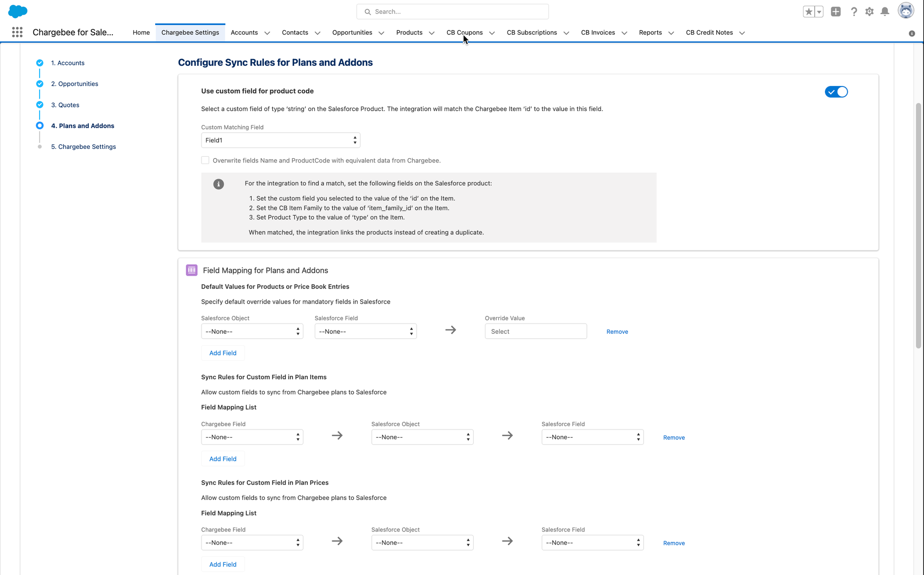
Task: Click the Override Value input field
Action: click(x=535, y=331)
